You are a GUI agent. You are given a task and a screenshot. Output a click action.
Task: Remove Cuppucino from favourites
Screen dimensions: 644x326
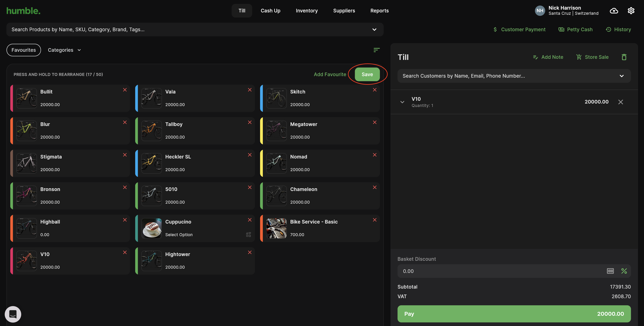pos(250,220)
